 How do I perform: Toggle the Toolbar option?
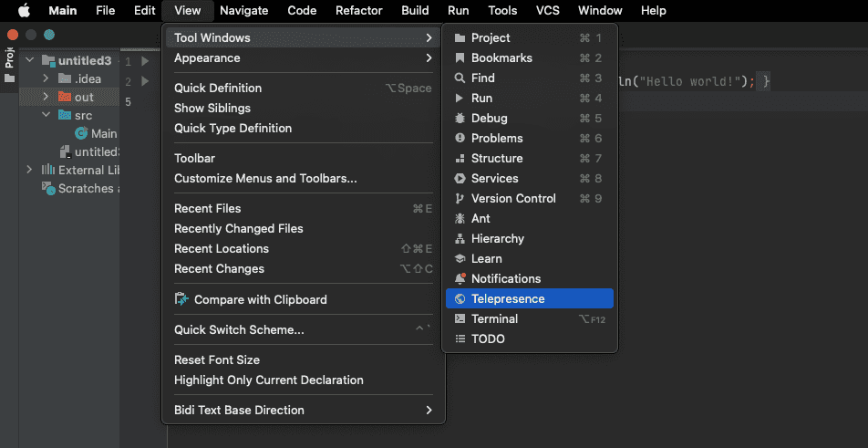tap(304, 159)
